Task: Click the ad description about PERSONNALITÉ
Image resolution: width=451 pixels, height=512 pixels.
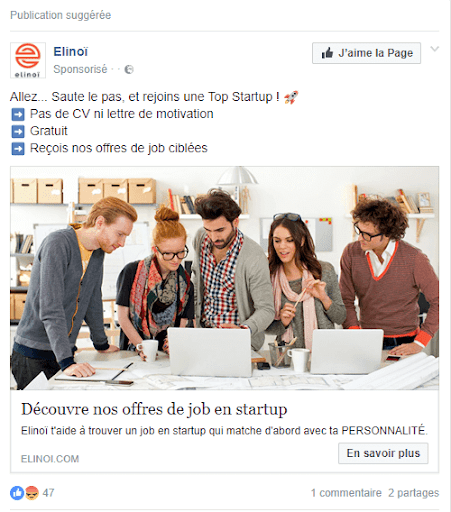Action: [x=224, y=430]
